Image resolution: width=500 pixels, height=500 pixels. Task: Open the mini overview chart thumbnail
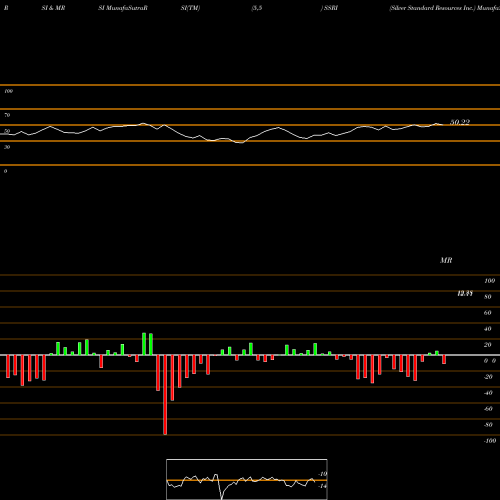pos(247,479)
